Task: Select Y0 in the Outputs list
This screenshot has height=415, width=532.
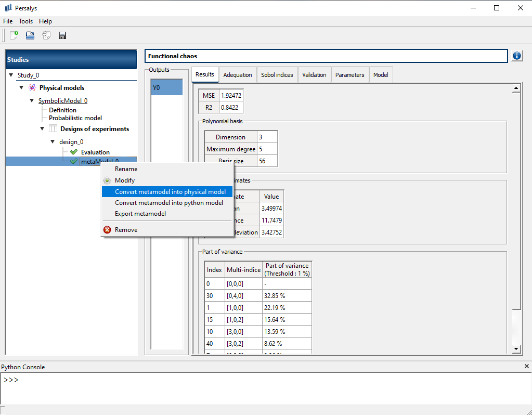Action: pos(166,88)
